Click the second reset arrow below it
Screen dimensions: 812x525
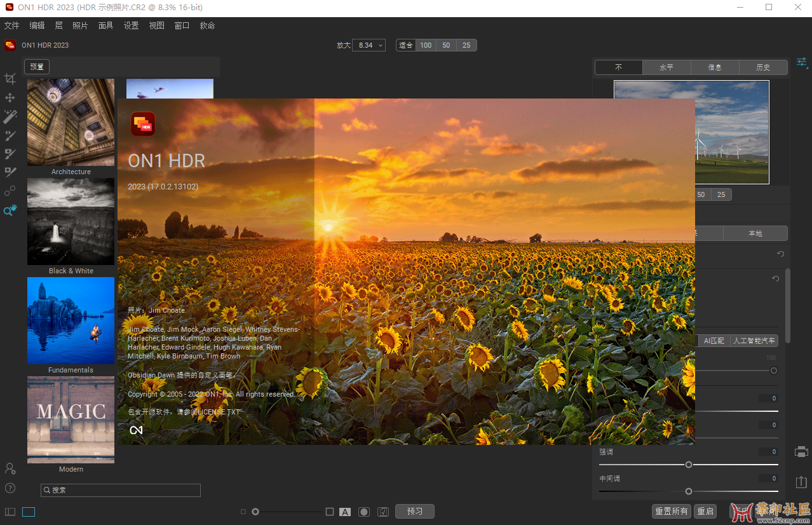tap(775, 279)
